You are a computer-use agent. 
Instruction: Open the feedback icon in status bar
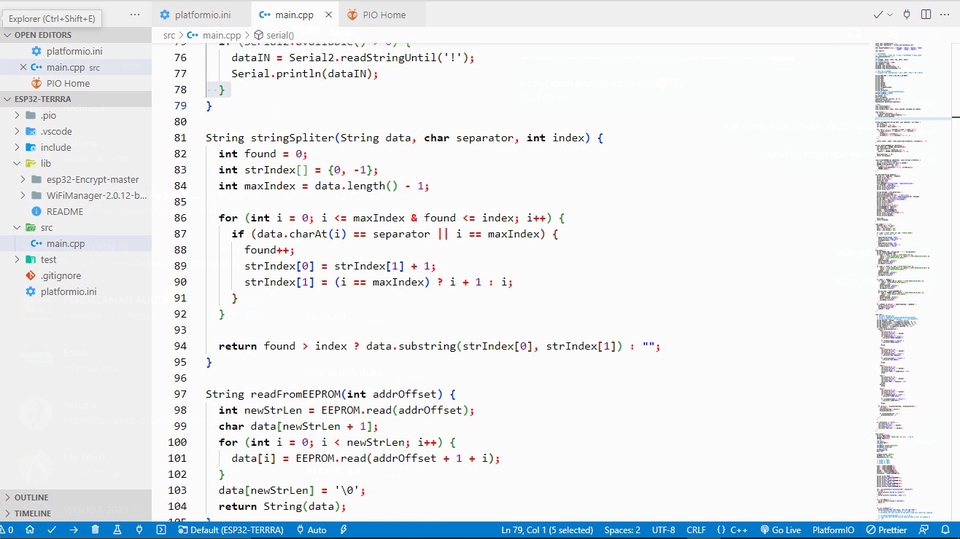(924, 530)
